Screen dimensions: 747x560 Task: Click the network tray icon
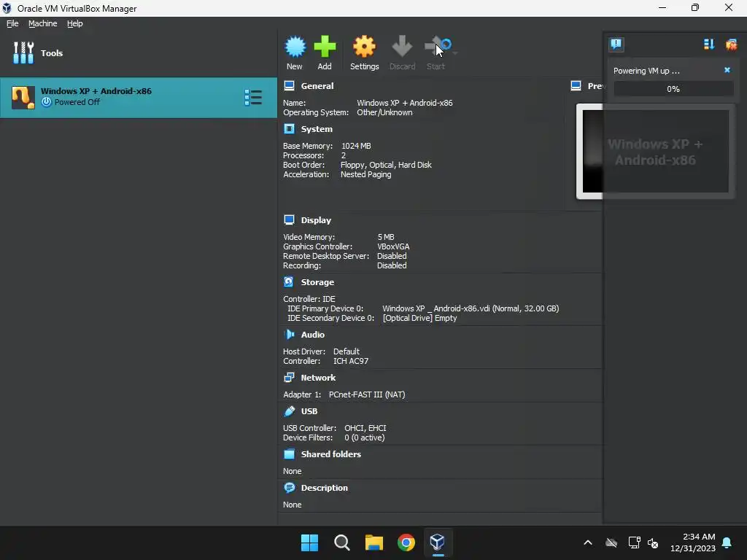tap(634, 542)
